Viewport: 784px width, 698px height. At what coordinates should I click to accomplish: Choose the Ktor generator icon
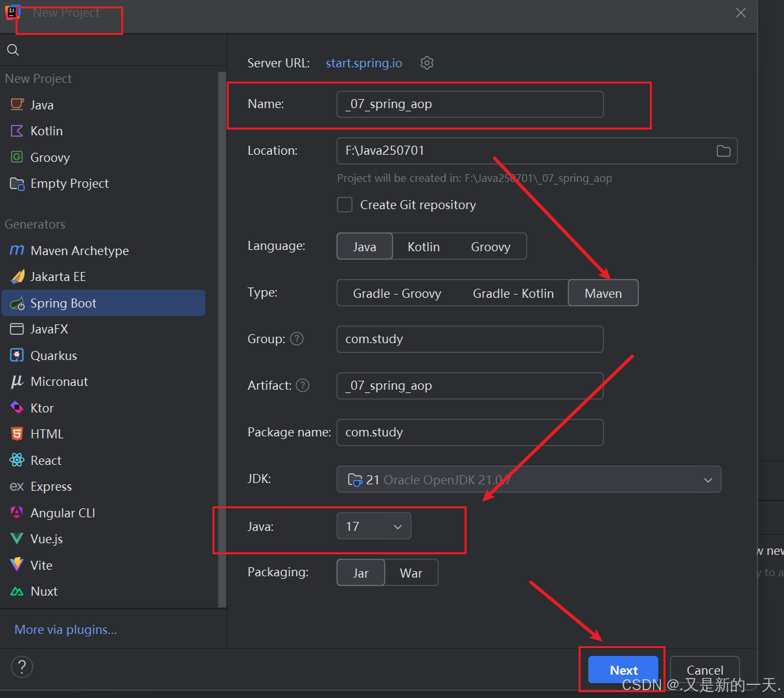[17, 408]
